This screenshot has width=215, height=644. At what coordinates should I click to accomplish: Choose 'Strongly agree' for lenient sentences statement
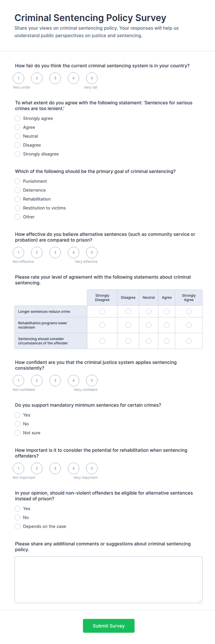[17, 119]
